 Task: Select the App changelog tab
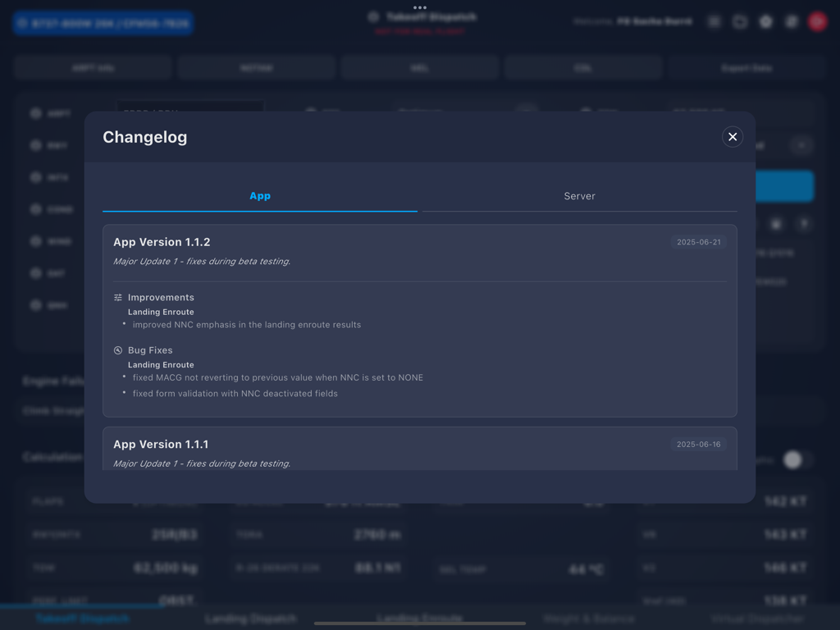pos(260,196)
